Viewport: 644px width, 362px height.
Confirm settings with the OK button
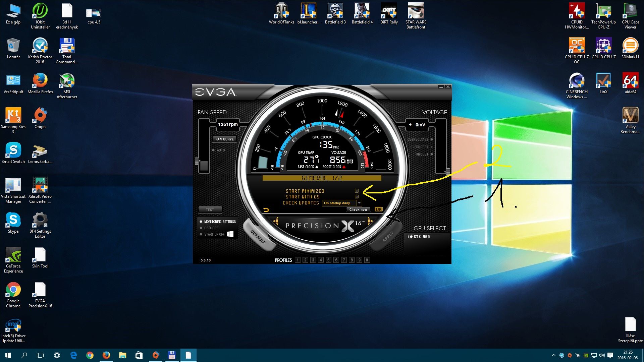(x=379, y=209)
